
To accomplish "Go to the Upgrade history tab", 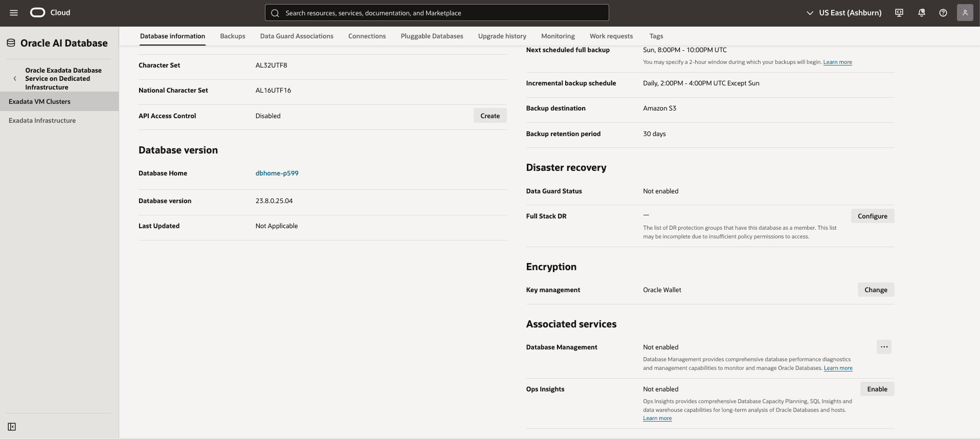I will 502,36.
